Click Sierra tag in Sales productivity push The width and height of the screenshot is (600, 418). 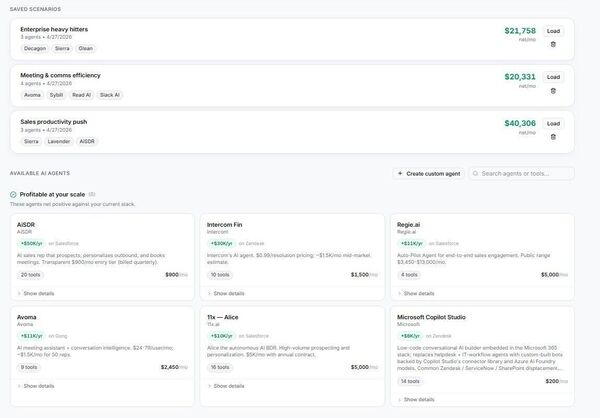[31, 142]
